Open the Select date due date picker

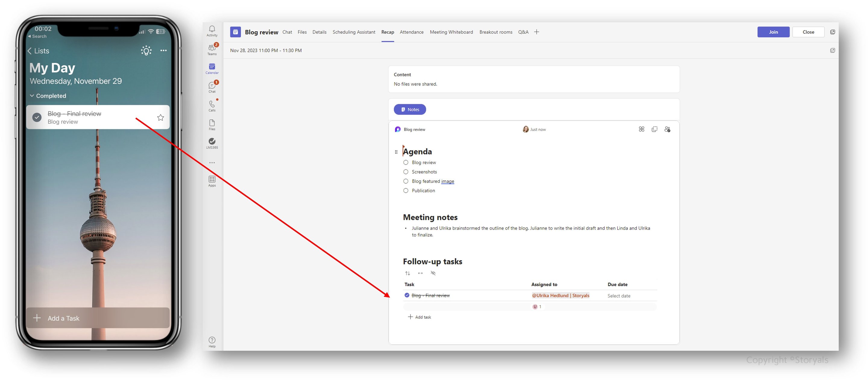pyautogui.click(x=619, y=295)
